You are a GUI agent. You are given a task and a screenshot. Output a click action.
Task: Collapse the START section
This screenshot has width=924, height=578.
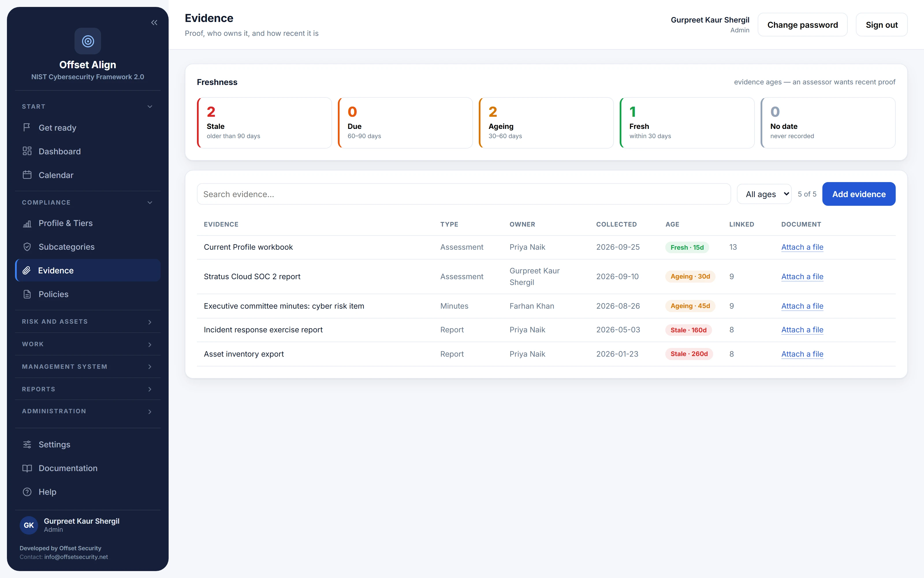point(87,107)
